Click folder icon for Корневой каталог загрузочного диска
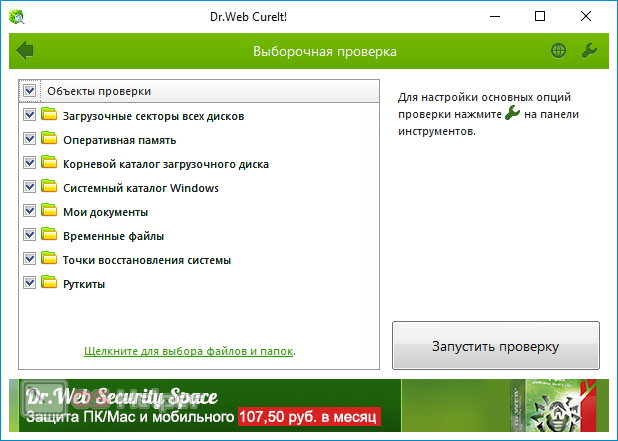 [49, 162]
